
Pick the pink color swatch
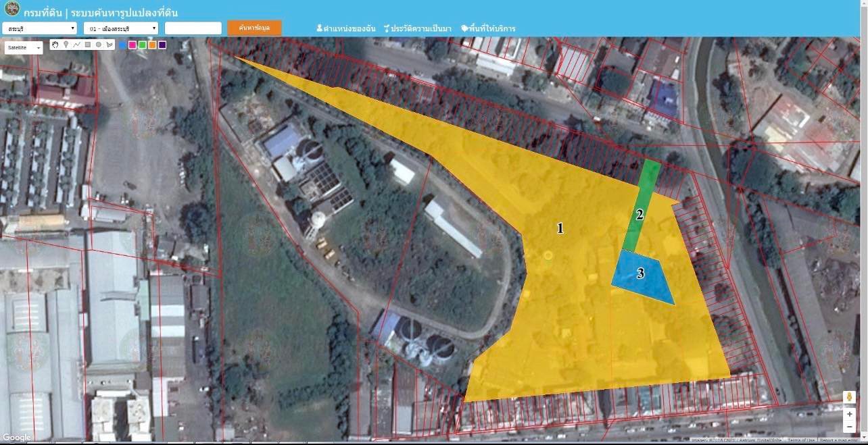[x=132, y=45]
